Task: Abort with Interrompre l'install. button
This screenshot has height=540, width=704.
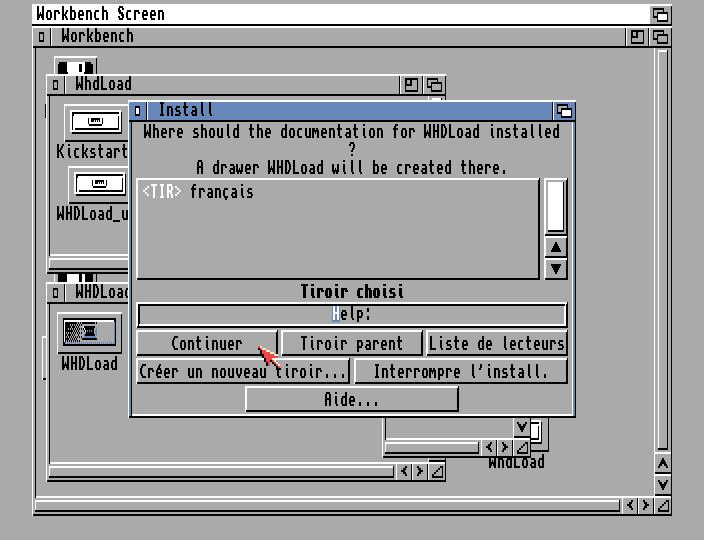Action: coord(461,371)
